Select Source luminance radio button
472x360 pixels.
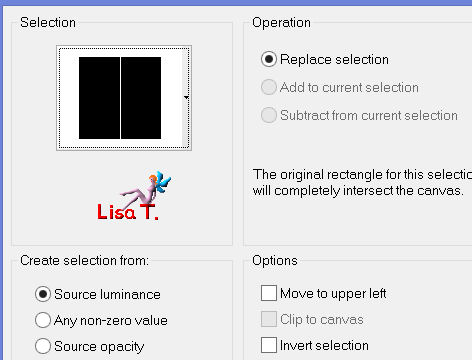[x=43, y=294]
